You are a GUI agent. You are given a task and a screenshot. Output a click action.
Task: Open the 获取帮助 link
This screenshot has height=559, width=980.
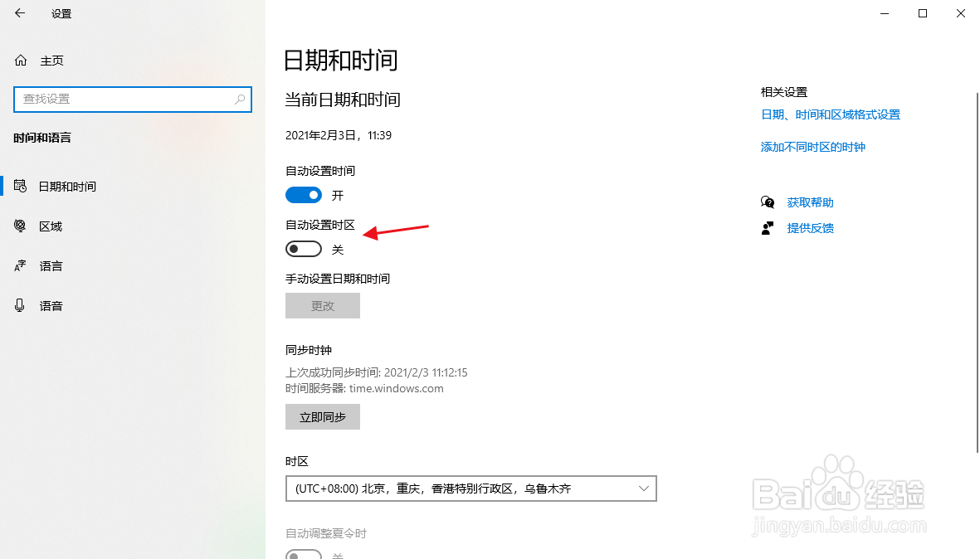pyautogui.click(x=810, y=202)
